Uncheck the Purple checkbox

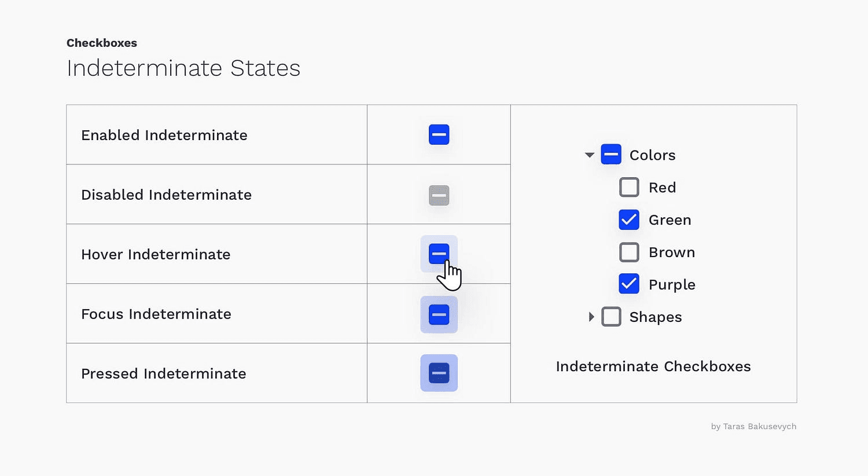[x=629, y=284]
